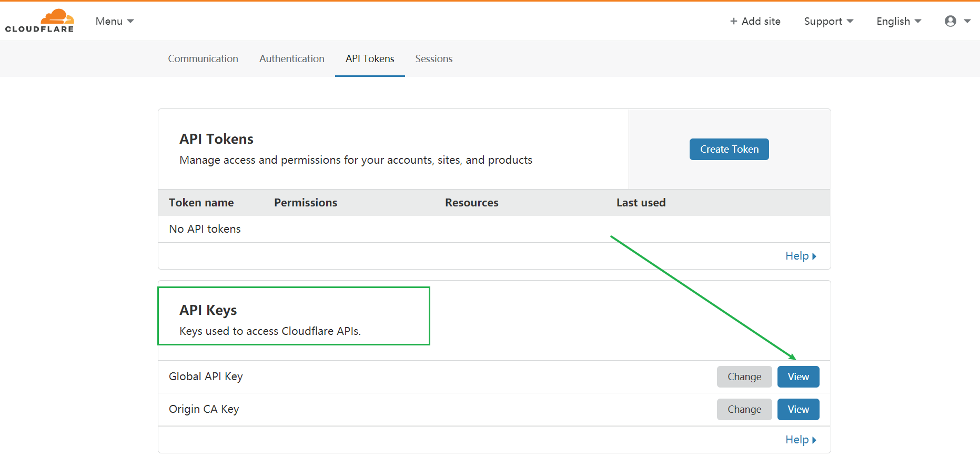This screenshot has width=980, height=456.
Task: View the Global API Key
Action: pyautogui.click(x=798, y=376)
